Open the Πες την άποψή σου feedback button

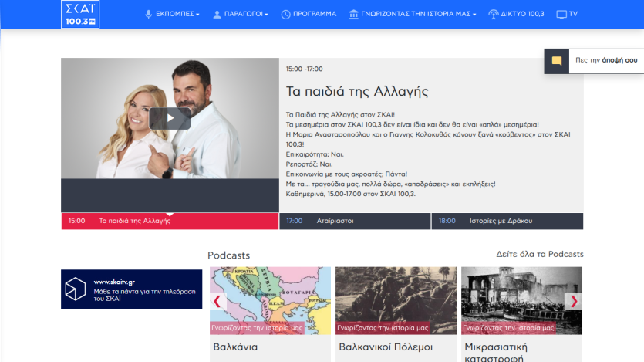[594, 61]
